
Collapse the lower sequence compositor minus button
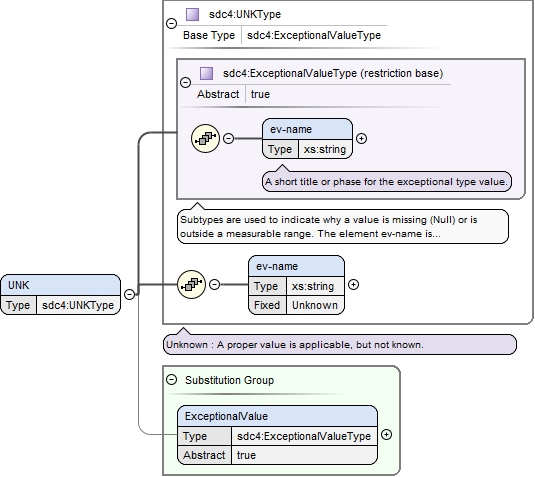pyautogui.click(x=214, y=284)
